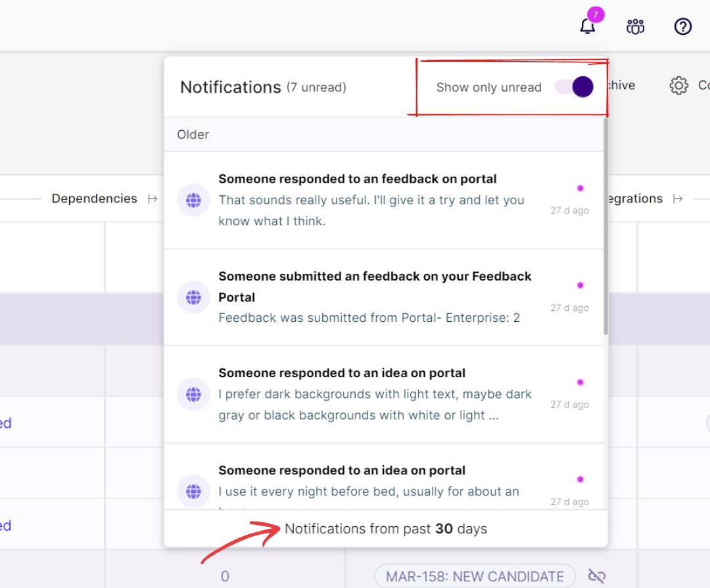Click the unlink icon next to MAR-158
The image size is (710, 588).
tap(596, 576)
